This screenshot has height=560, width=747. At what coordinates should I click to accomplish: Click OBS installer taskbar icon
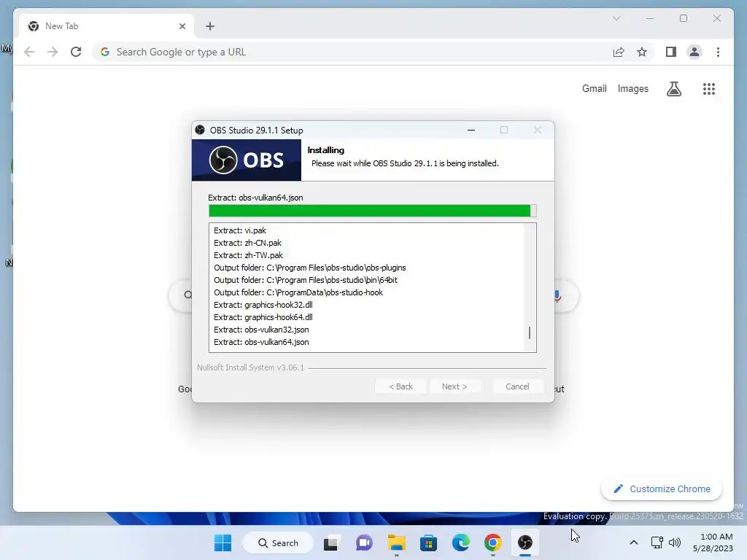pyautogui.click(x=525, y=542)
